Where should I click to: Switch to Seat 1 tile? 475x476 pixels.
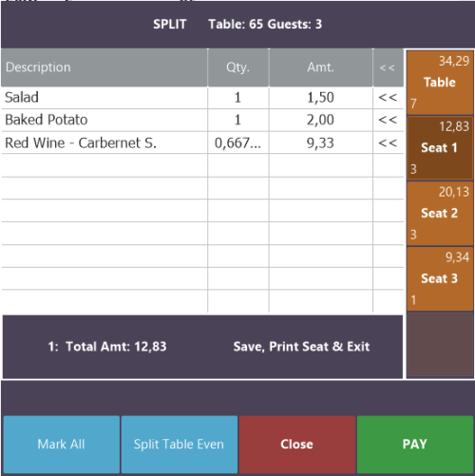[440, 148]
